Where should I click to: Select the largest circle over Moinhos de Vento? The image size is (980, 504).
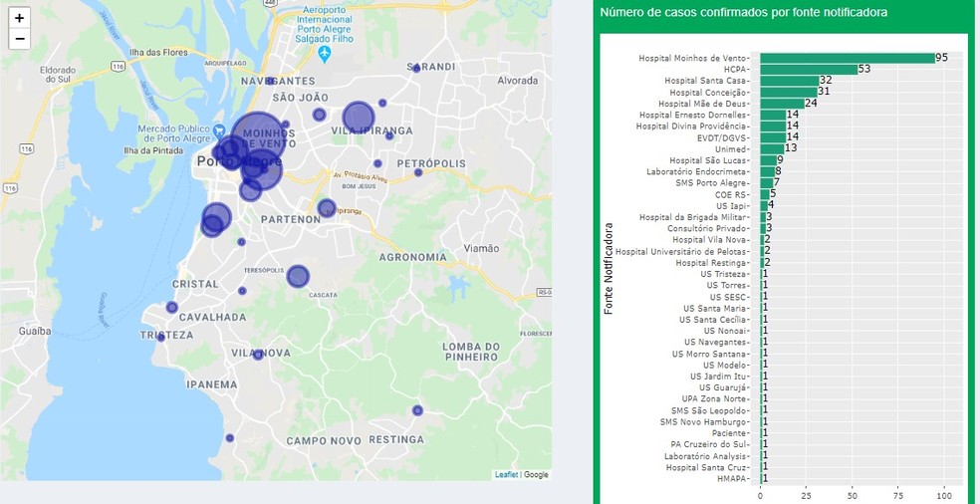coord(259,138)
